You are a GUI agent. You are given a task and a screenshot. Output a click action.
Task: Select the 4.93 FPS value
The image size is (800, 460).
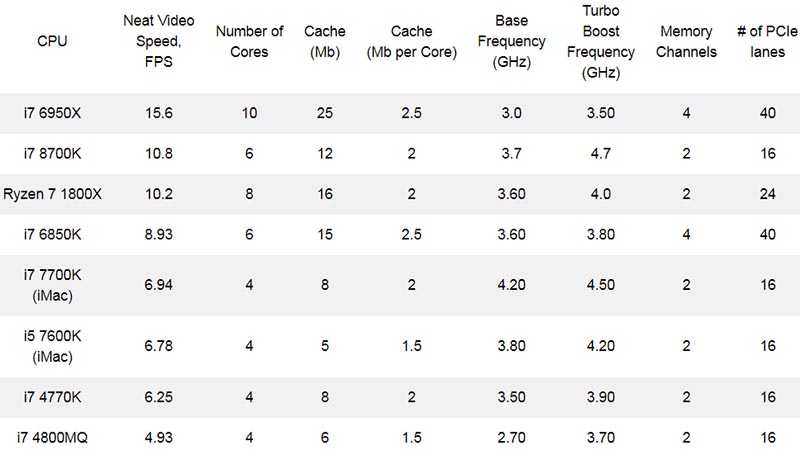pyautogui.click(x=159, y=438)
